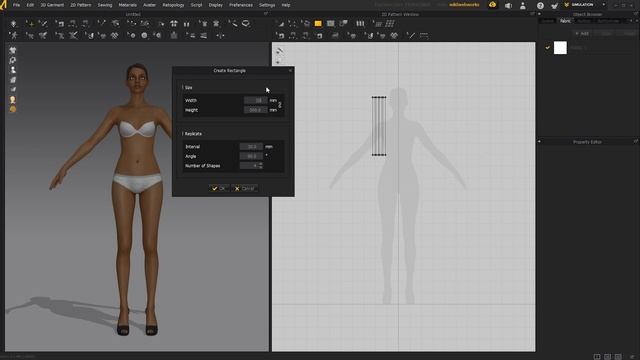Collapse the Size section in Create Rectangle
The height and width of the screenshot is (360, 640).
[x=182, y=87]
